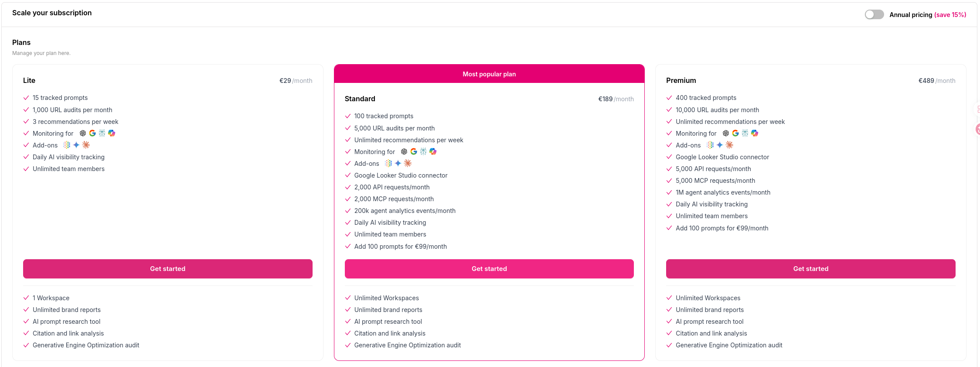Click the Copilot icon in the Premium plan
The height and width of the screenshot is (367, 980).
pyautogui.click(x=755, y=133)
